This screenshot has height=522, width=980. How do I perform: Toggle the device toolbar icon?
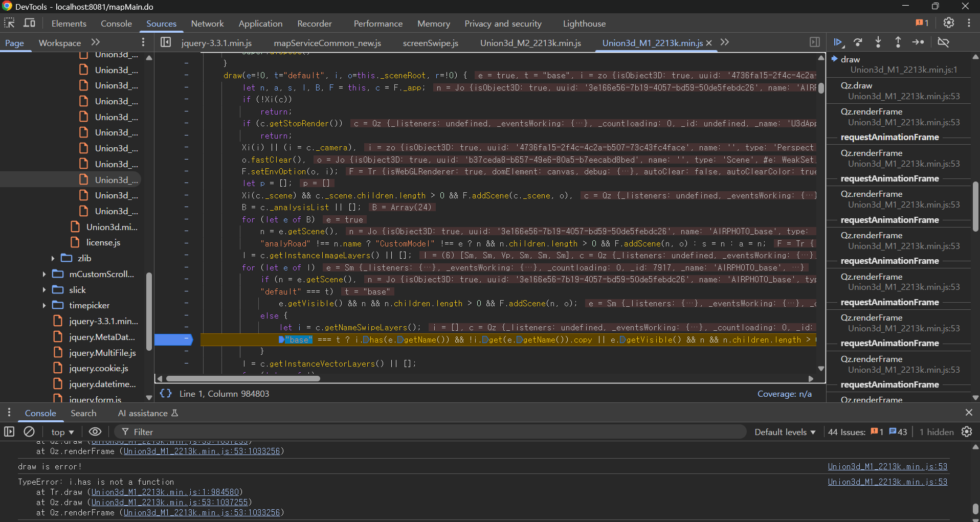pyautogui.click(x=29, y=23)
